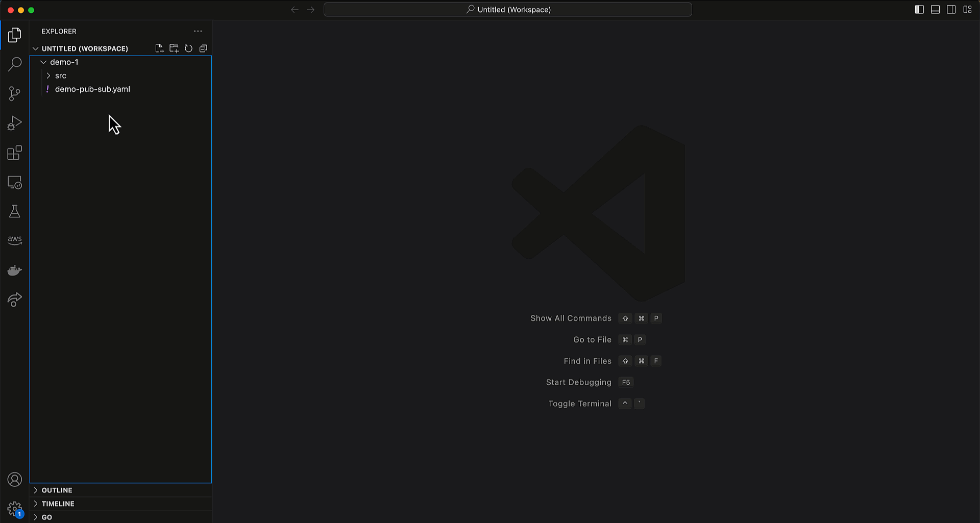
Task: Open the share arrow view in activity bar
Action: point(15,300)
